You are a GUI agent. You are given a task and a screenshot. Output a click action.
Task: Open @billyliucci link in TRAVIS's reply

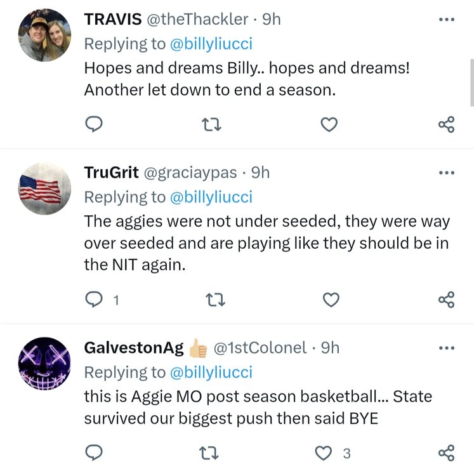pyautogui.click(x=211, y=43)
